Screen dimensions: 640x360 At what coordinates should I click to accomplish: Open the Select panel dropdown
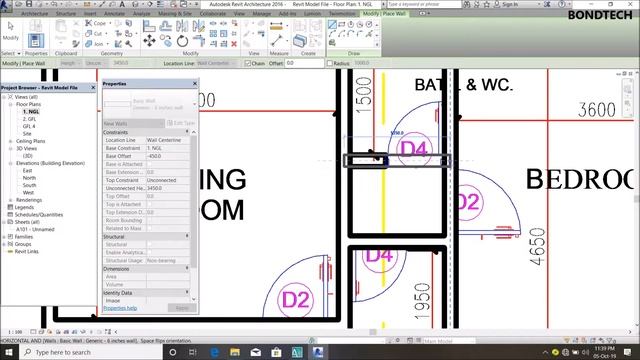(11, 53)
